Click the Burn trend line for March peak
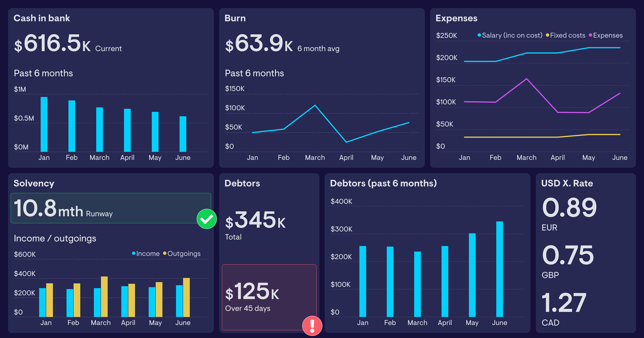 [x=315, y=105]
